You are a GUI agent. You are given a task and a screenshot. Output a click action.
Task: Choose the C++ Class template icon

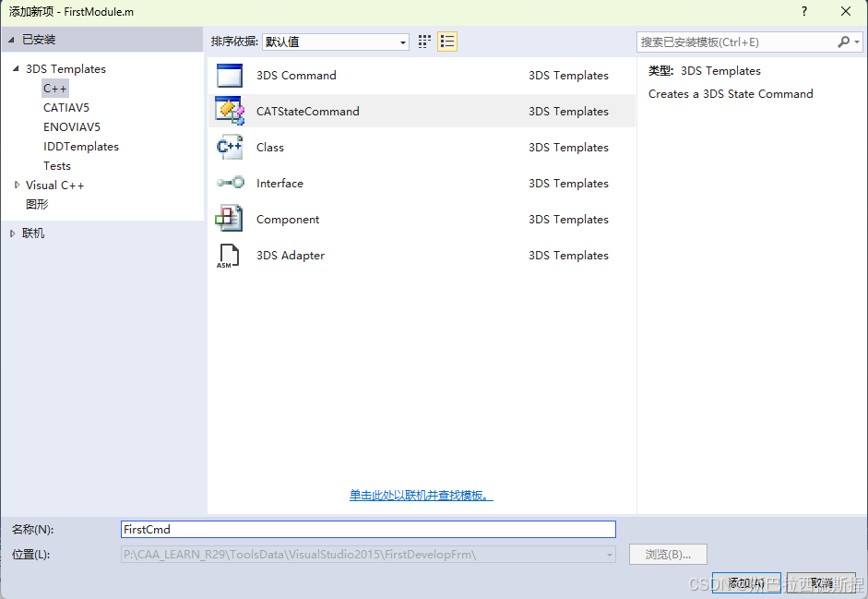tap(229, 148)
